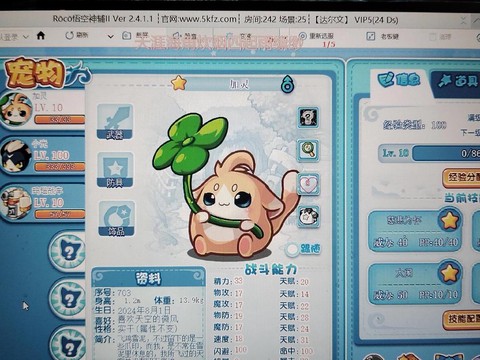The height and width of the screenshot is (360, 480).
Task: Expand the dropdown arrow after refresh
Action: [111, 36]
